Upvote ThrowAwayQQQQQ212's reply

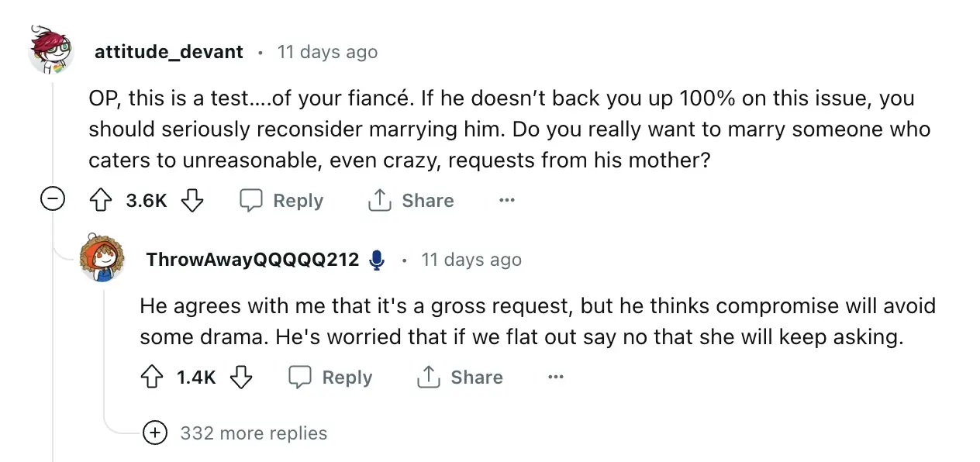pos(152,378)
